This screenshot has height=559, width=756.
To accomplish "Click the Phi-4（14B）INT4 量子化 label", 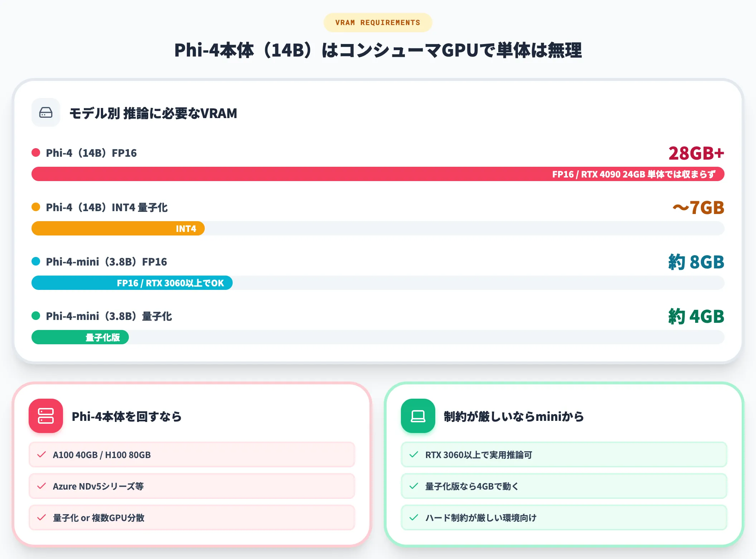I will coord(107,207).
